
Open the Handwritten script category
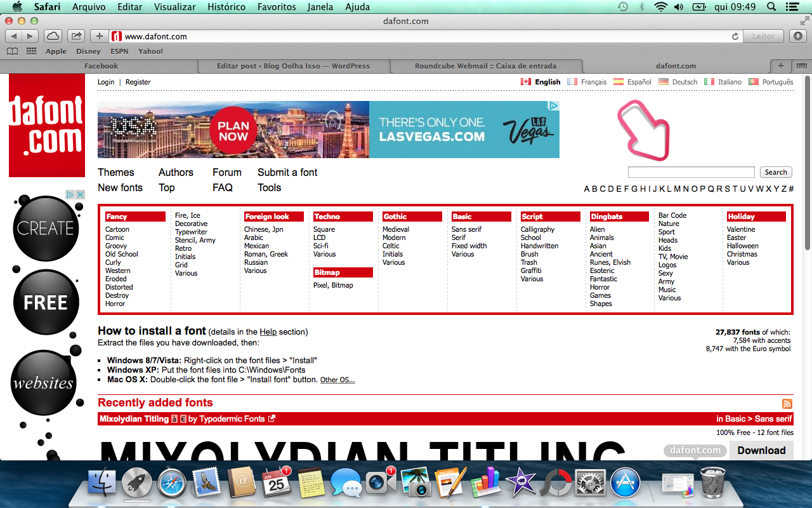click(x=539, y=246)
